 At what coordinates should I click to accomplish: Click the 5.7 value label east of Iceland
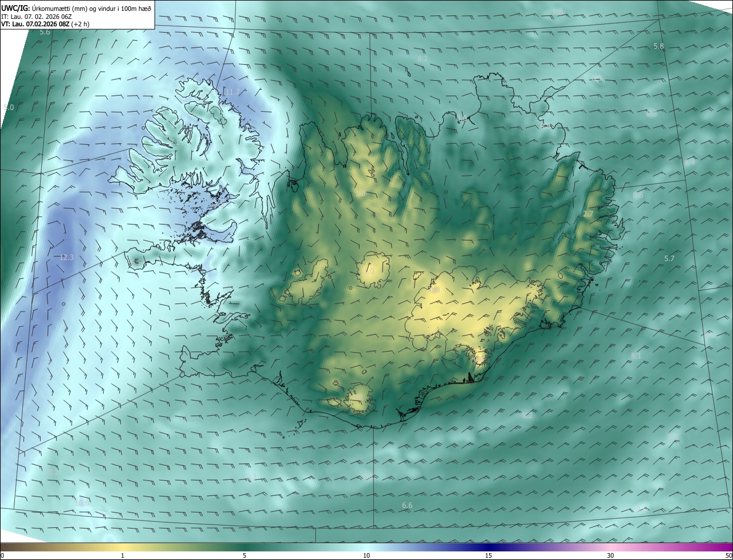click(669, 259)
